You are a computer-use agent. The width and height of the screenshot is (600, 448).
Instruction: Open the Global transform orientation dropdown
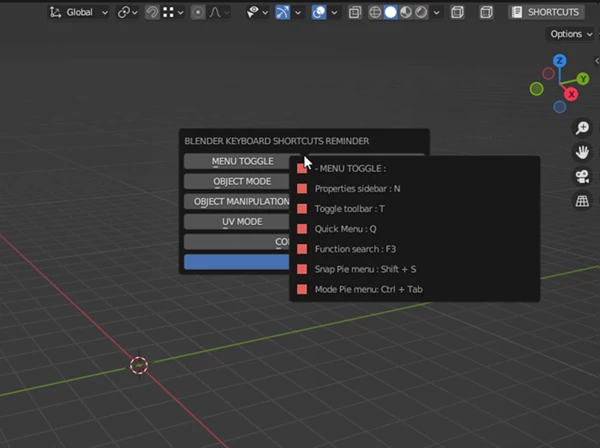(x=78, y=12)
